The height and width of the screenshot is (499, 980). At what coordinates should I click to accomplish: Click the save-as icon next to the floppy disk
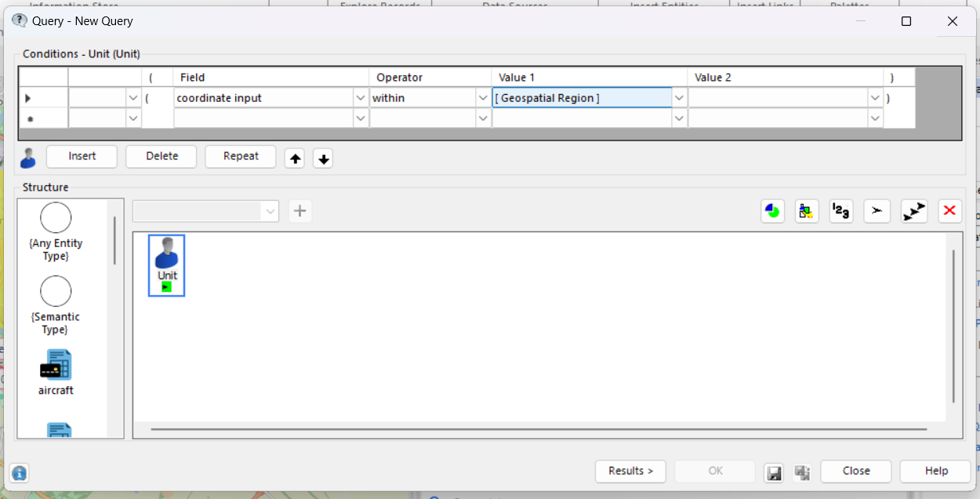[x=802, y=472]
